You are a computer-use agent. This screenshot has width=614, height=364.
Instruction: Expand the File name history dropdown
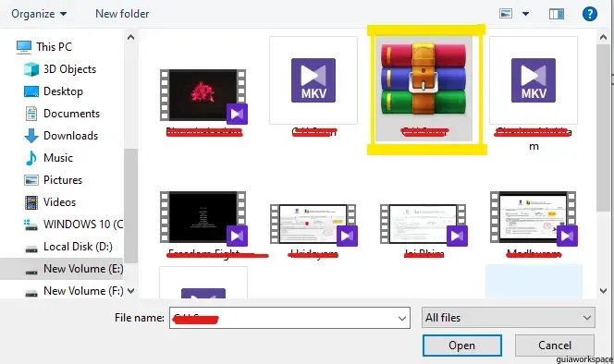pyautogui.click(x=401, y=318)
